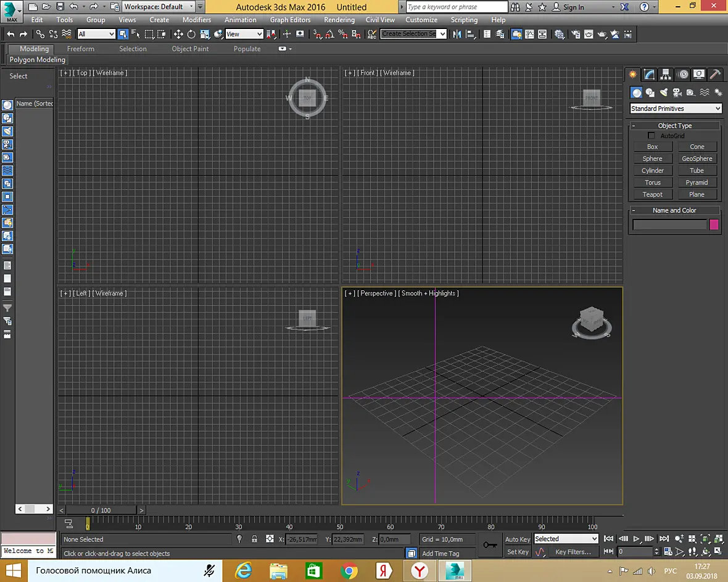Click the Set Keys key icon
This screenshot has width=728, height=582.
(x=490, y=545)
